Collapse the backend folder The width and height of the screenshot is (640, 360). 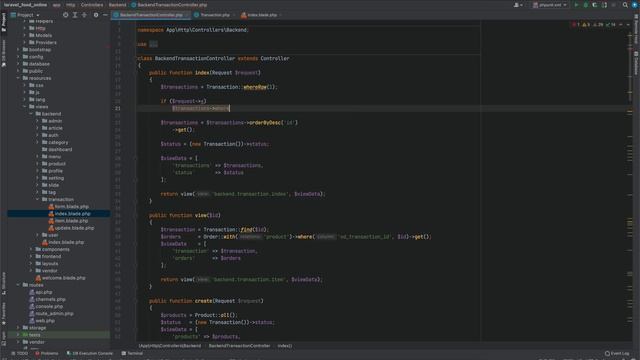click(x=31, y=114)
